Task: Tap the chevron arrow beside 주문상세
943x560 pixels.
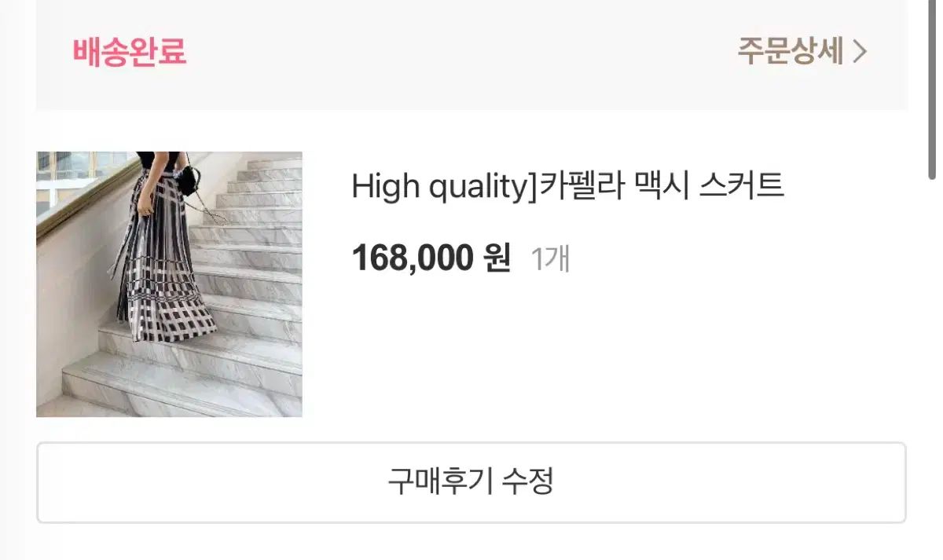Action: (x=860, y=52)
